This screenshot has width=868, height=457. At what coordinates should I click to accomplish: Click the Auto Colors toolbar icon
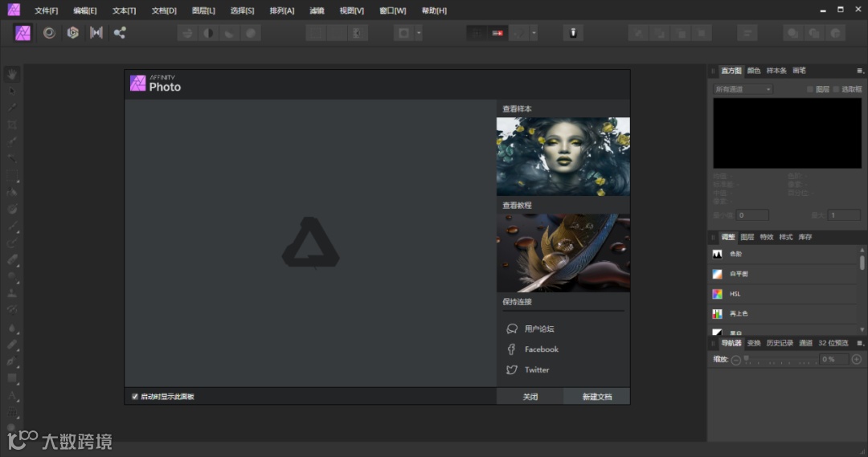229,33
